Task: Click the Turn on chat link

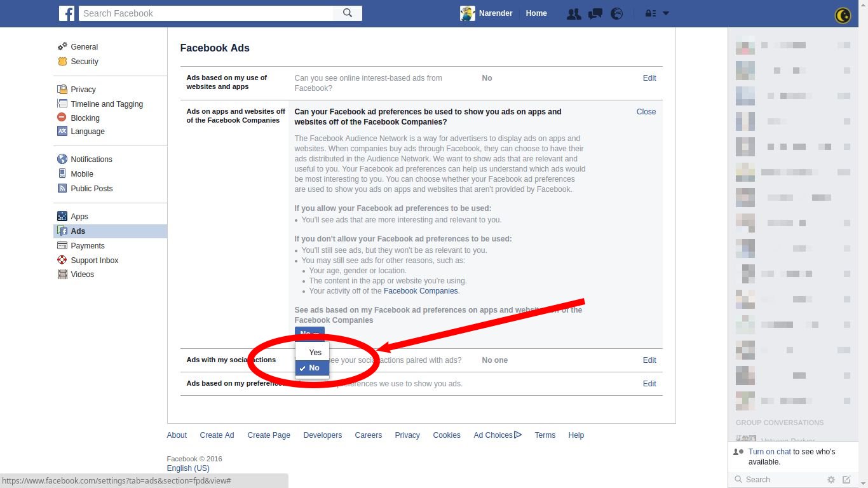Action: pos(769,452)
